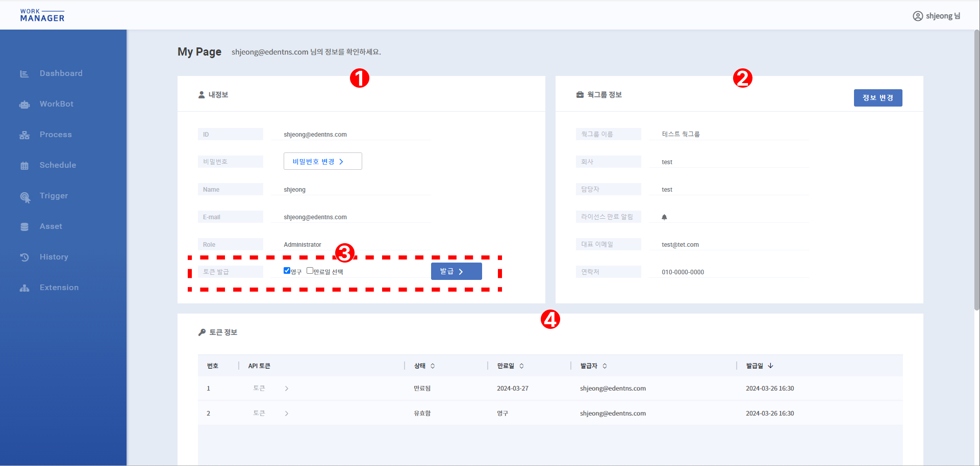Click the 발급 token issue button

[x=457, y=271]
